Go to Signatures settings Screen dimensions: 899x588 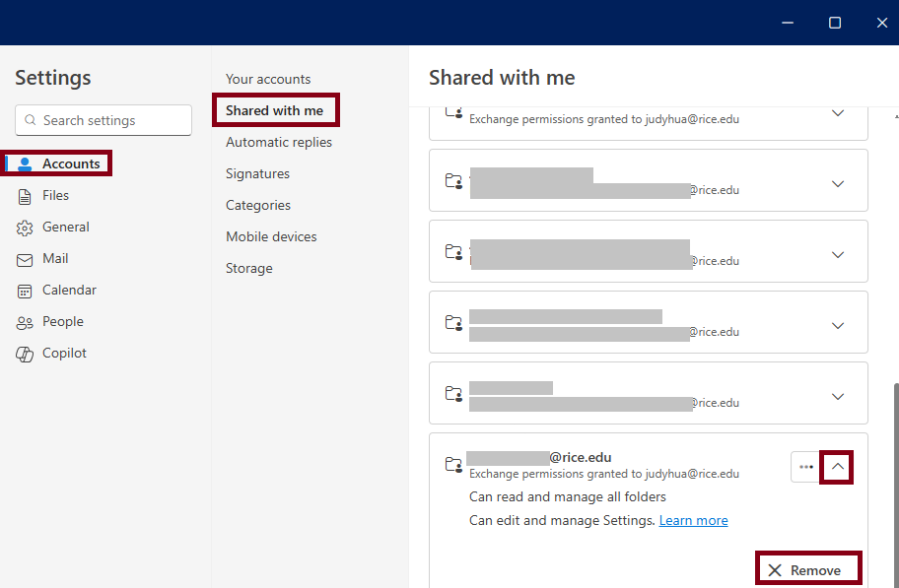click(x=257, y=173)
